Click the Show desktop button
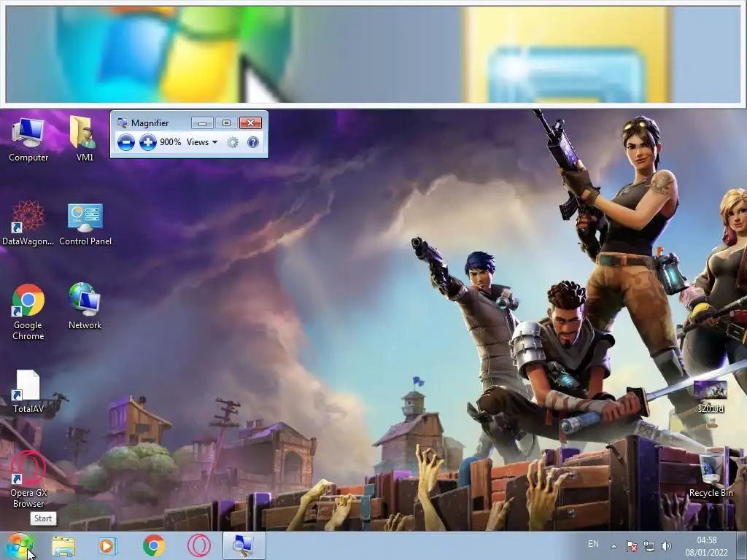 [741, 545]
